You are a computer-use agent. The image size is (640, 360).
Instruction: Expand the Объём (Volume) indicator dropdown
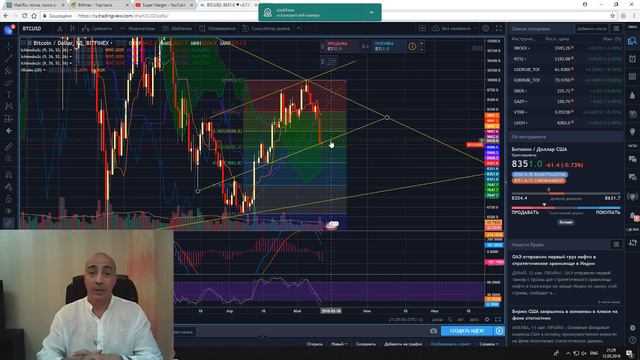pos(44,70)
